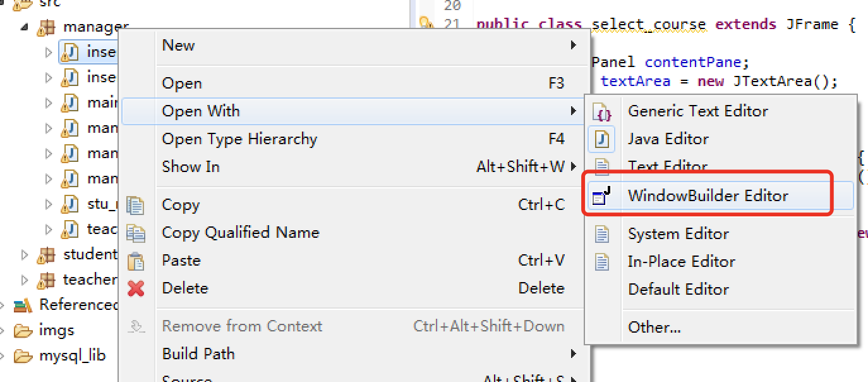Expand the mysql_lib folder
This screenshot has width=868, height=382.
coord(2,356)
